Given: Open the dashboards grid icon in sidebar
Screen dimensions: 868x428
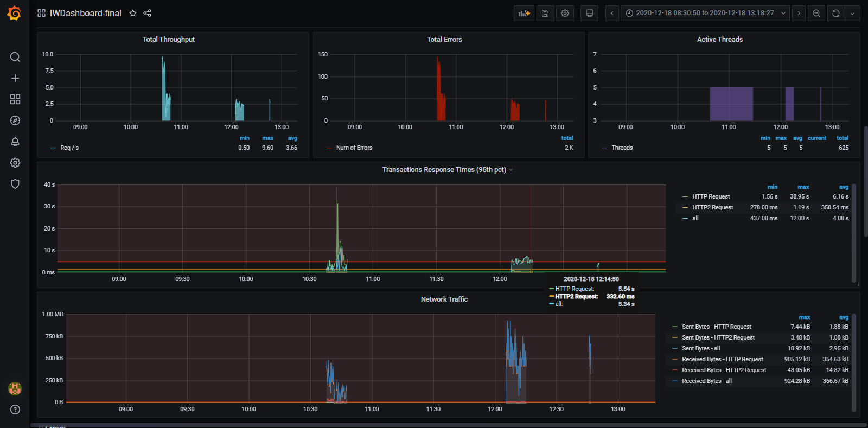Looking at the screenshot, I should click(15, 99).
